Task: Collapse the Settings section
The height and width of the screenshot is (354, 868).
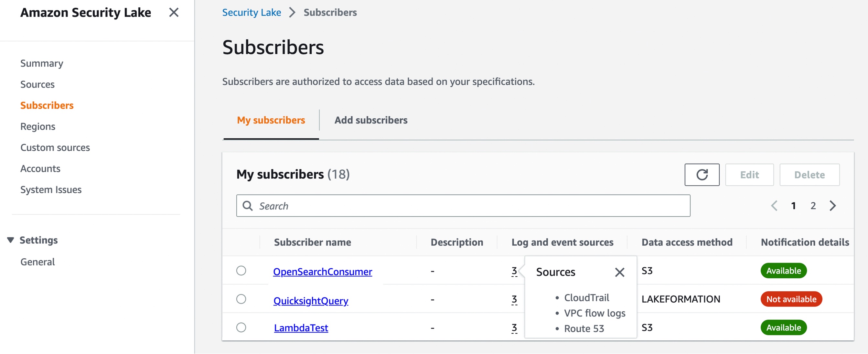Action: pos(10,240)
